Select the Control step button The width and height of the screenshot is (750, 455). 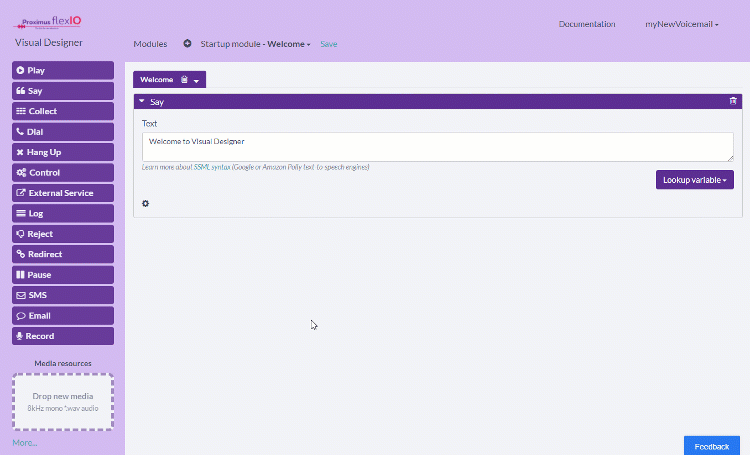63,173
